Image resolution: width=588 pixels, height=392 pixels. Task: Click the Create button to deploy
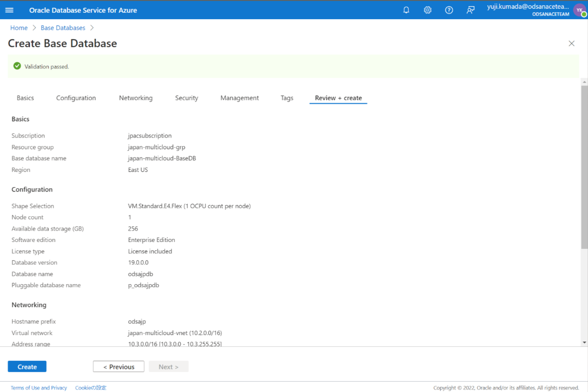[27, 366]
